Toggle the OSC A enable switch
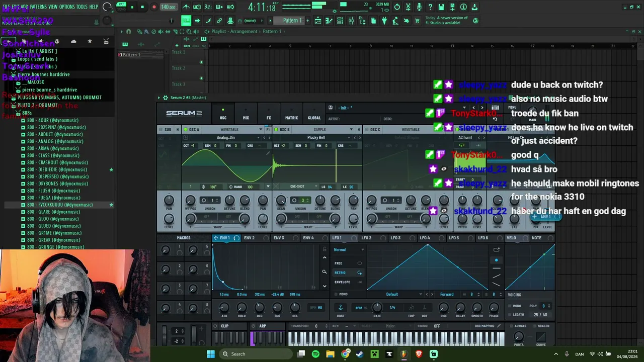This screenshot has width=644, height=362. (185, 129)
